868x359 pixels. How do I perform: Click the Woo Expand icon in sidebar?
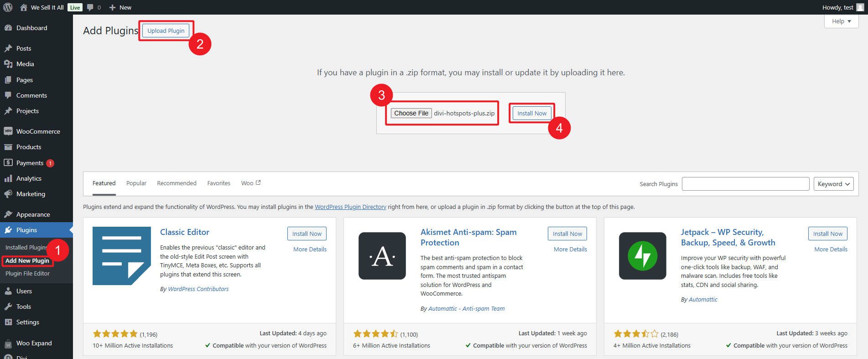click(x=8, y=343)
